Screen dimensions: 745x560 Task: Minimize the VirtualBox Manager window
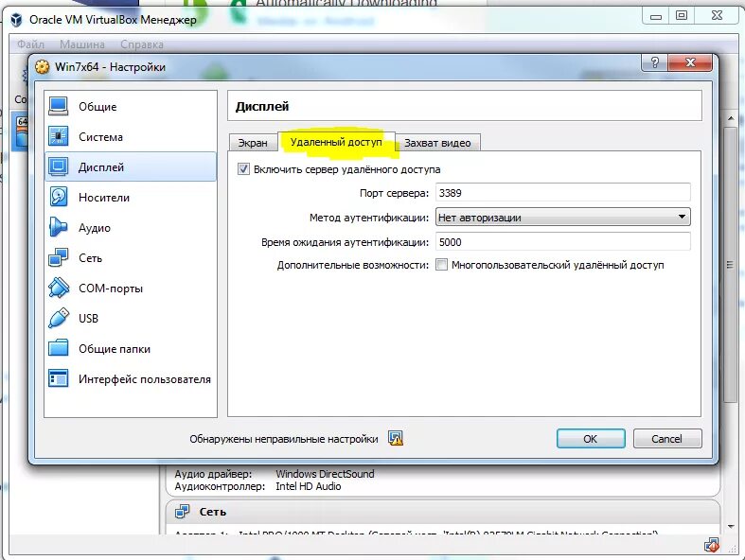[x=656, y=16]
